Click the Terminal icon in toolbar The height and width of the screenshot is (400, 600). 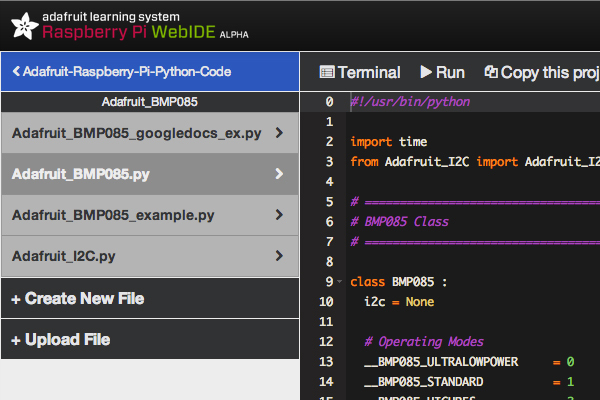(x=326, y=72)
